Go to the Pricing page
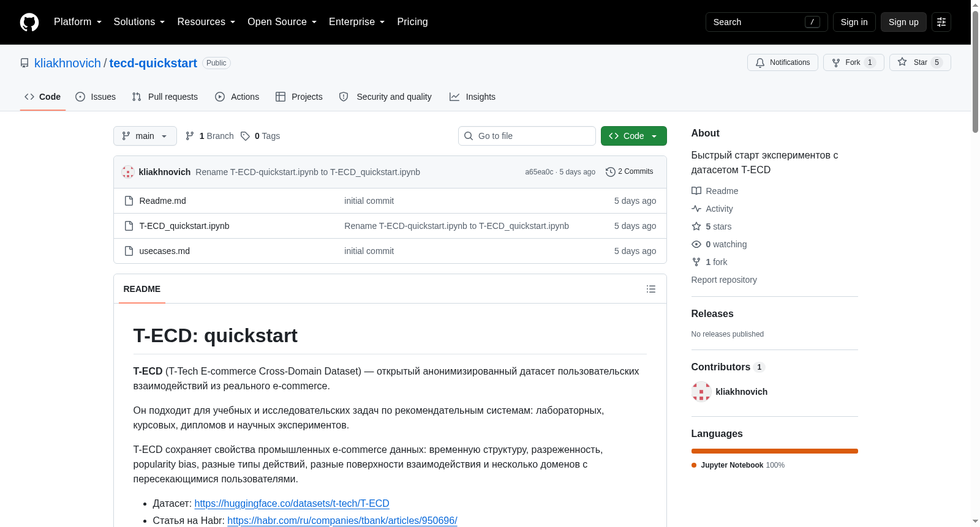This screenshot has width=980, height=527. pos(413,22)
